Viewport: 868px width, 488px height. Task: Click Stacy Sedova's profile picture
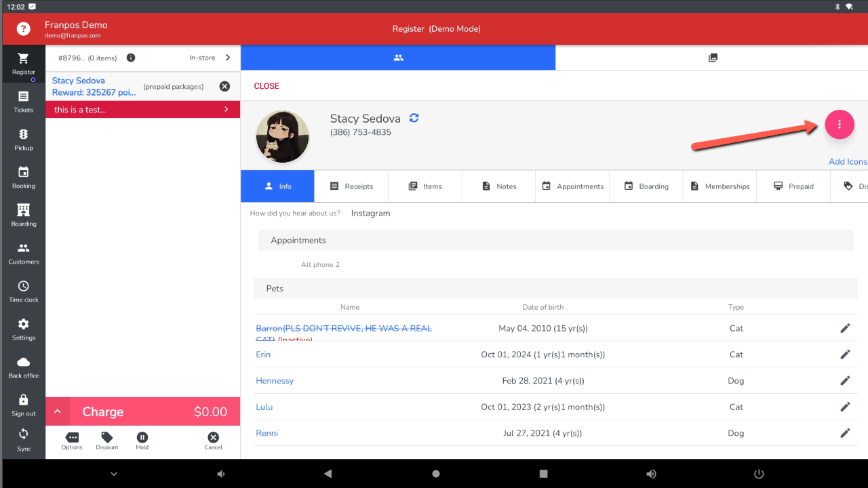click(283, 137)
